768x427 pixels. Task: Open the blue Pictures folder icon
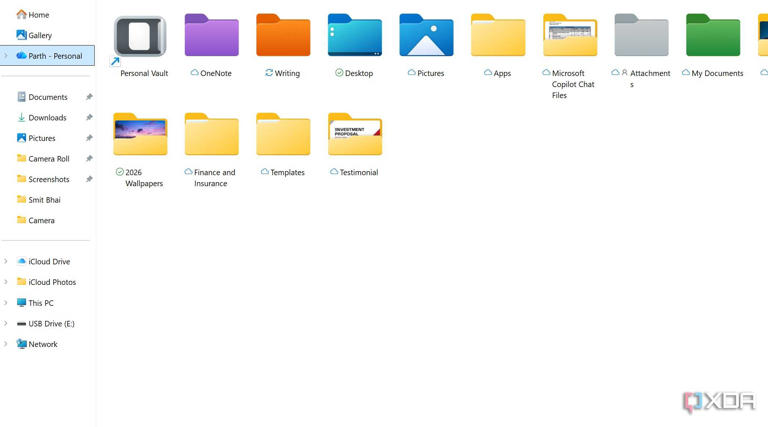pyautogui.click(x=426, y=35)
